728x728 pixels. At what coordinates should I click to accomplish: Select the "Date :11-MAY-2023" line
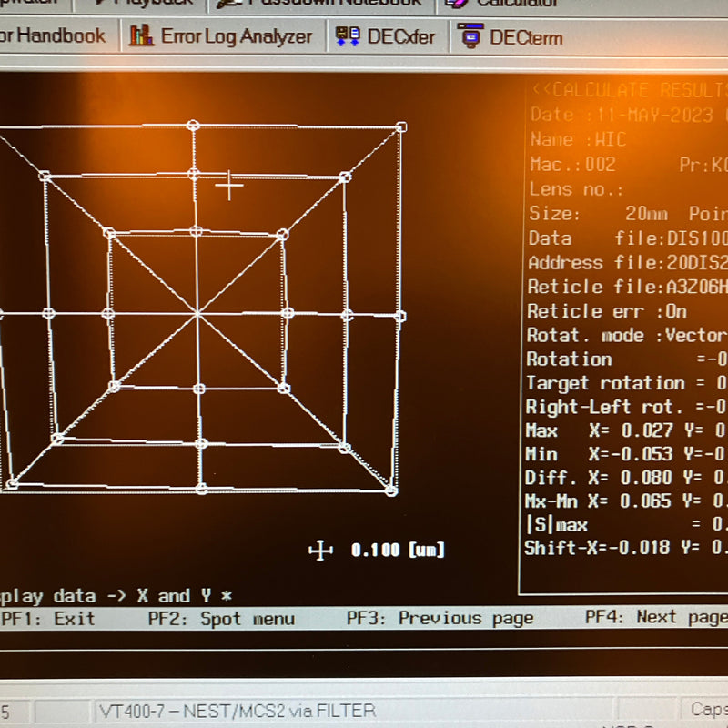[x=622, y=115]
